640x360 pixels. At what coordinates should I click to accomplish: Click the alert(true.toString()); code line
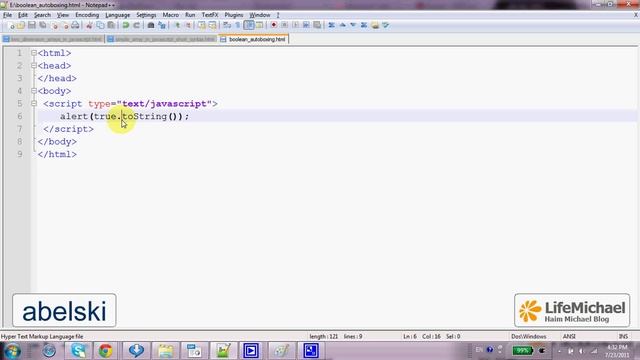(x=125, y=116)
